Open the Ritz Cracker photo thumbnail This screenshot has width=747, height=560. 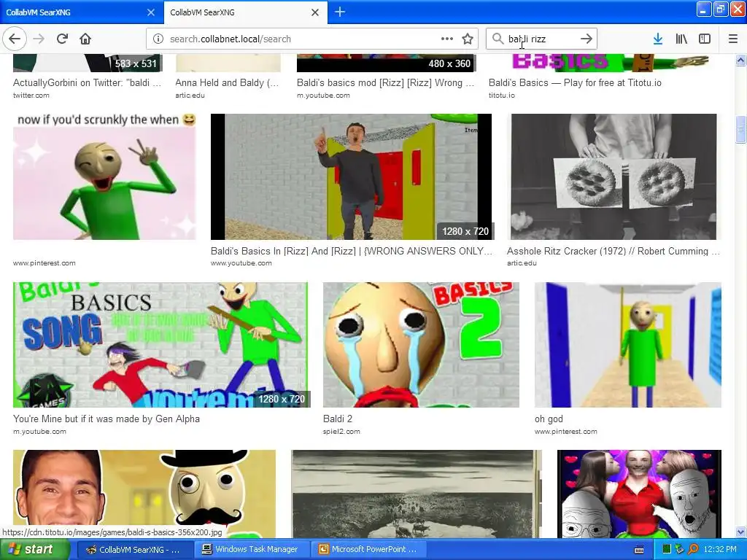point(614,176)
